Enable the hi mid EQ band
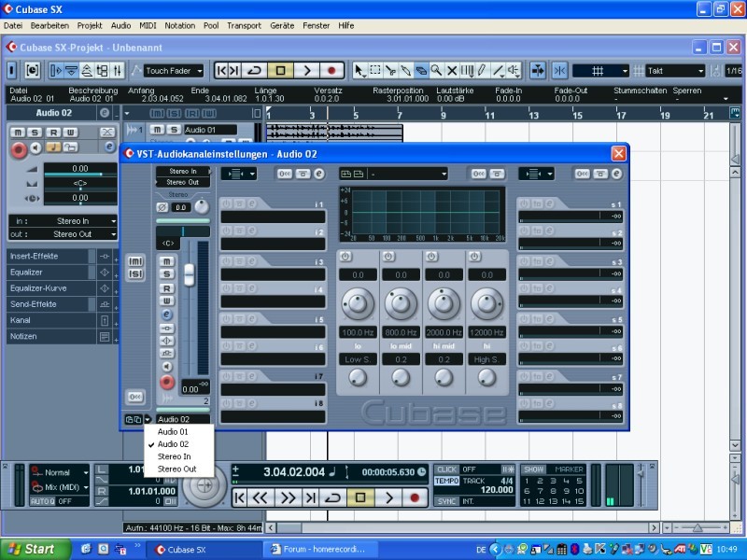 [x=431, y=257]
